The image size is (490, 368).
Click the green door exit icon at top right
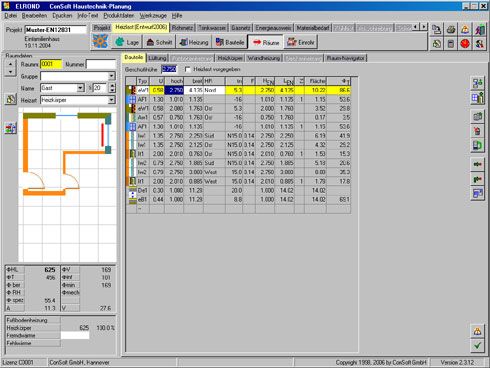[x=480, y=30]
